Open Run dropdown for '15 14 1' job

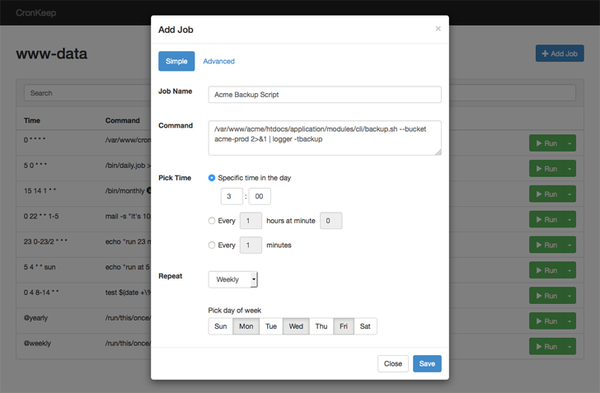(x=569, y=194)
